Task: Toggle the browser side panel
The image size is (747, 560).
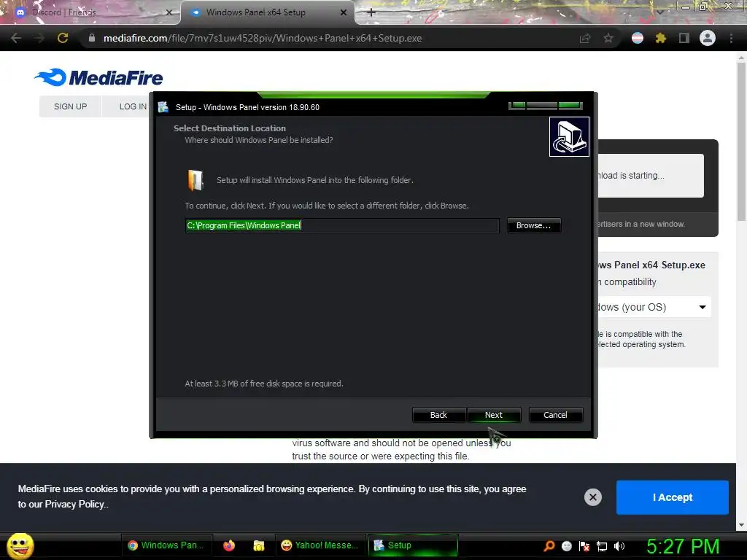Action: 684,38
